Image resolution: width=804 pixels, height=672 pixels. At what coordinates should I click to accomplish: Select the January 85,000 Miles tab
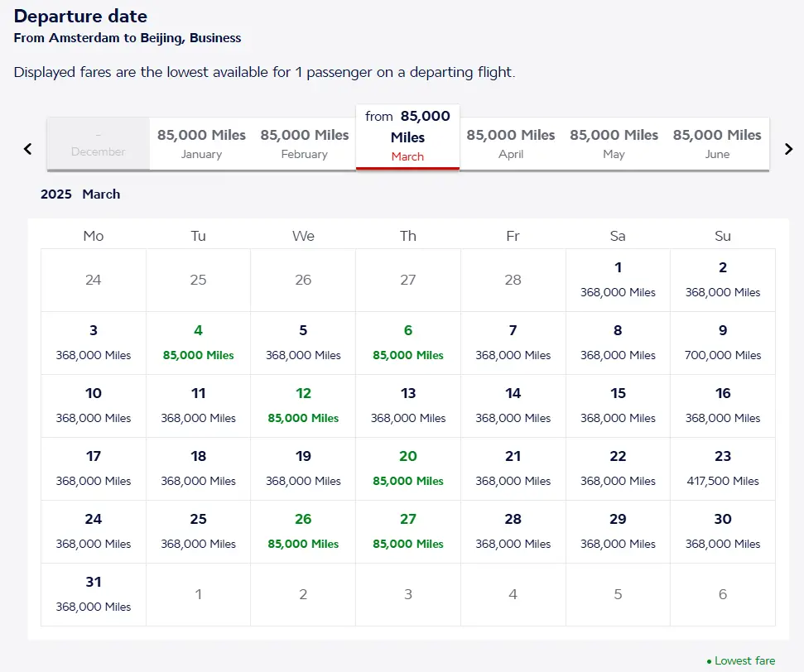201,143
